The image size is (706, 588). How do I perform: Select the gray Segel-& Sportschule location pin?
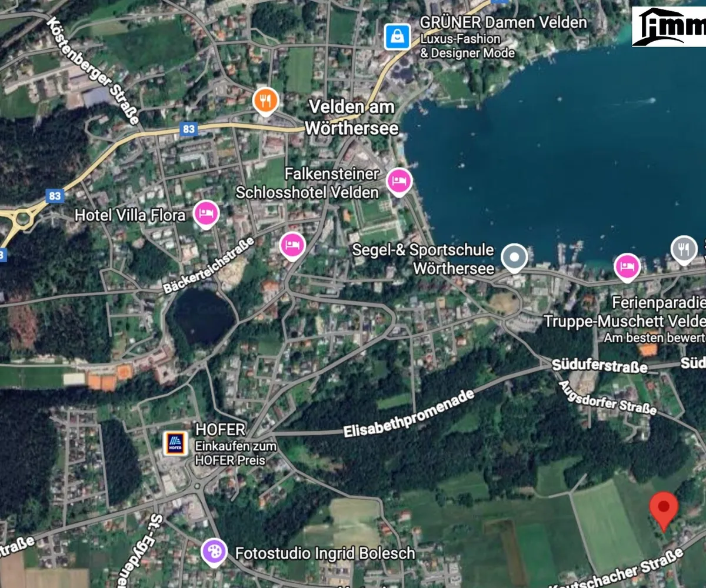click(515, 257)
